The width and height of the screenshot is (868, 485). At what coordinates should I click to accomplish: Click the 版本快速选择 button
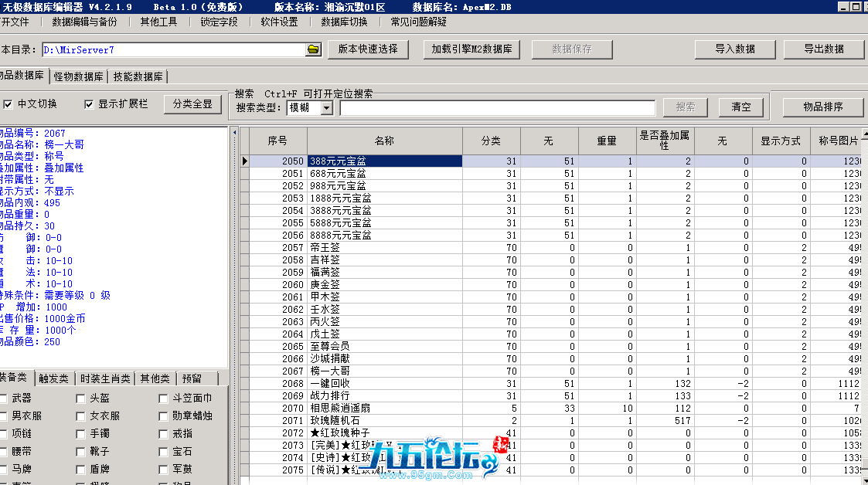(x=368, y=49)
